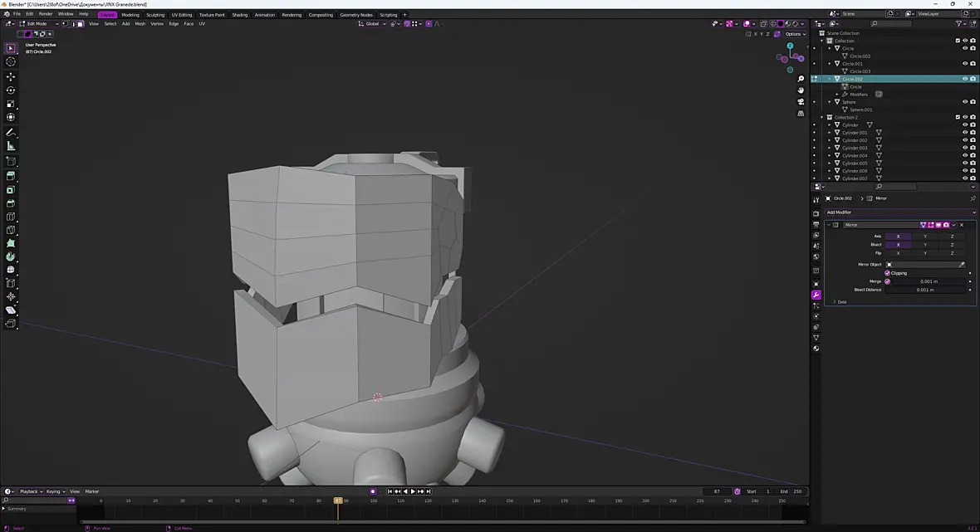Toggle the Clipping checkbox in Mirror modifier
Screen dimensions: 980x532
(x=888, y=273)
